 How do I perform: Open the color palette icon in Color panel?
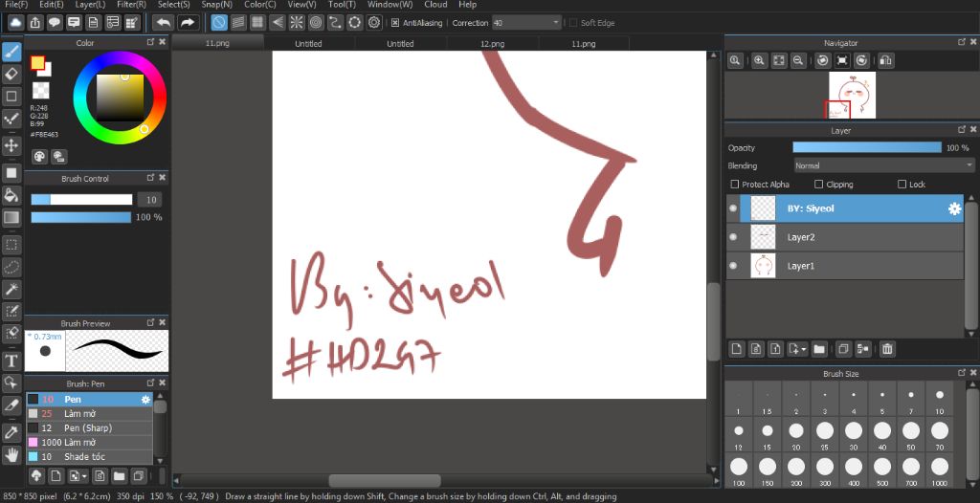pyautogui.click(x=39, y=156)
